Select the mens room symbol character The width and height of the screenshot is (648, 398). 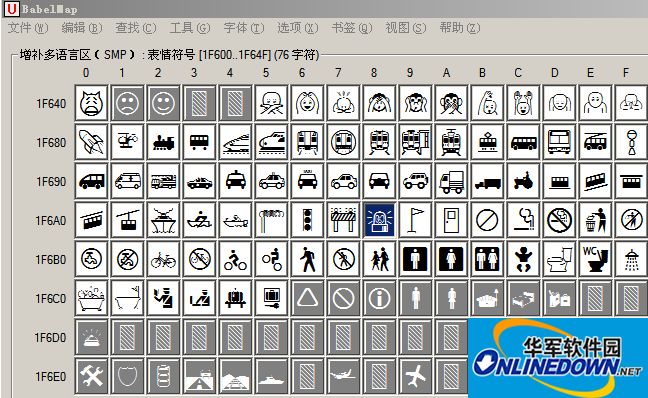coord(415,260)
